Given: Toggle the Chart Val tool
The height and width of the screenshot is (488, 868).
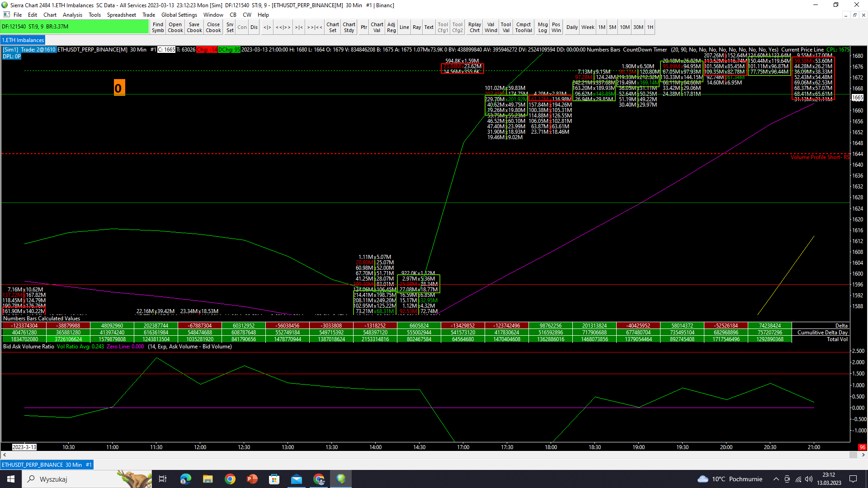Looking at the screenshot, I should [x=377, y=27].
